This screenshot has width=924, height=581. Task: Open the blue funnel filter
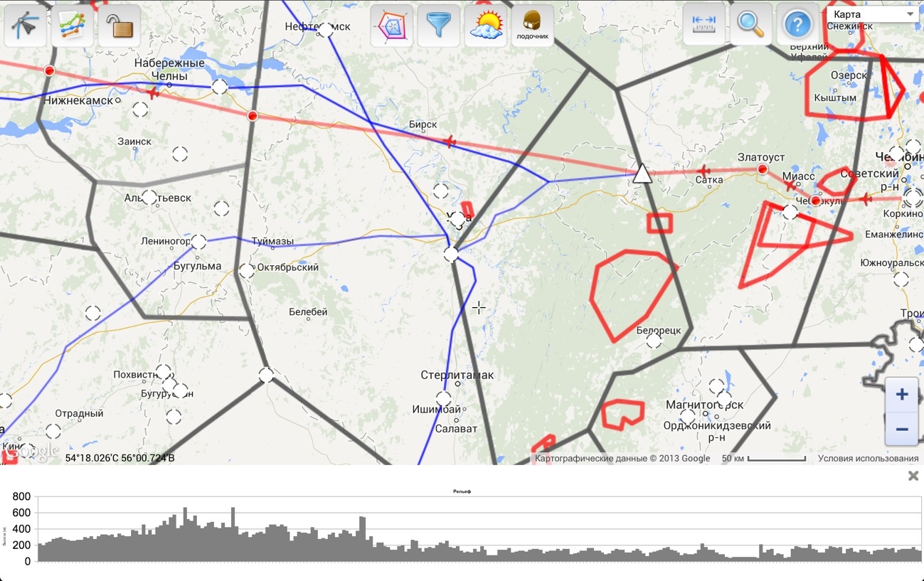(439, 26)
